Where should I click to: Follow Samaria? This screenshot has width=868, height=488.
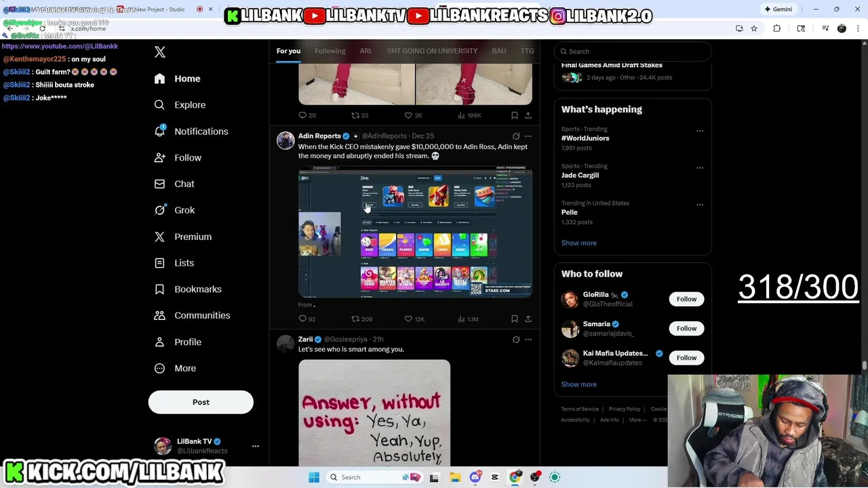point(686,328)
